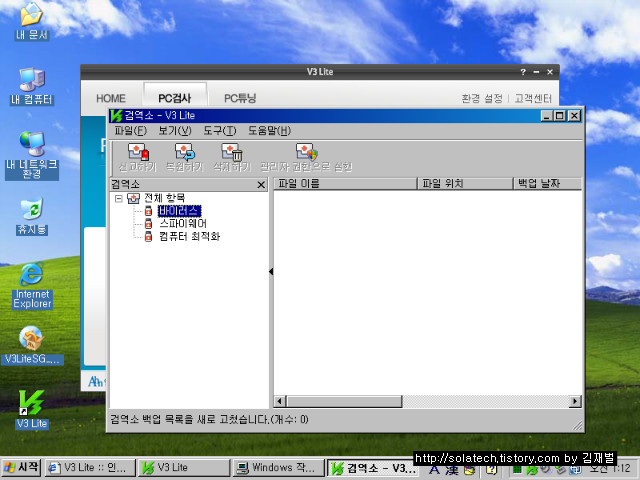The width and height of the screenshot is (640, 480).
Task: Switch to the PC튜닝 tab in V3 Lite
Action: (240, 98)
